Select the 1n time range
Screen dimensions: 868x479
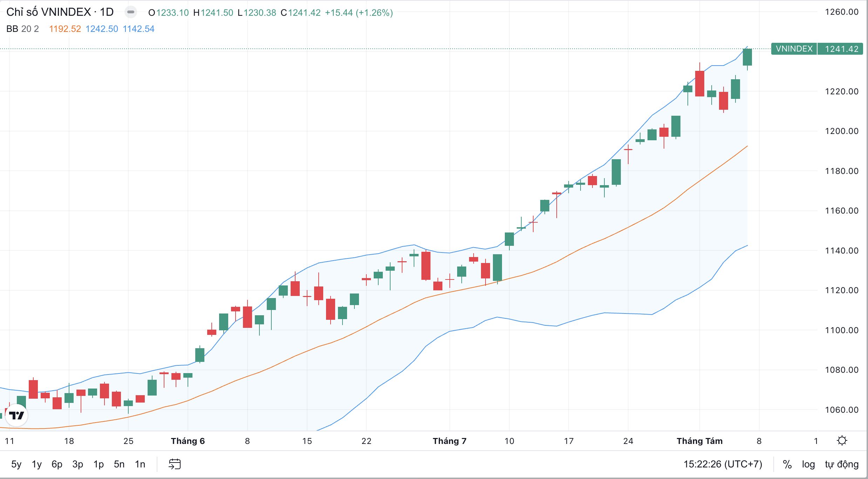140,464
